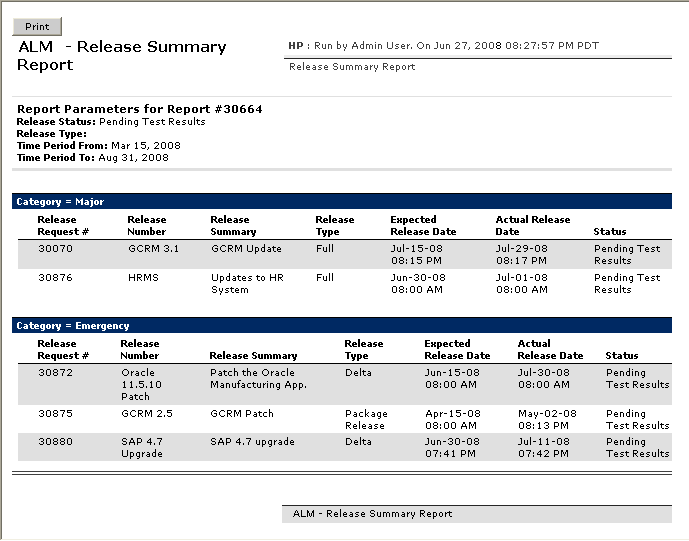The height and width of the screenshot is (541, 689).
Task: Click the 'SAP 4.7 upgrade' summary cell
Action: [252, 442]
